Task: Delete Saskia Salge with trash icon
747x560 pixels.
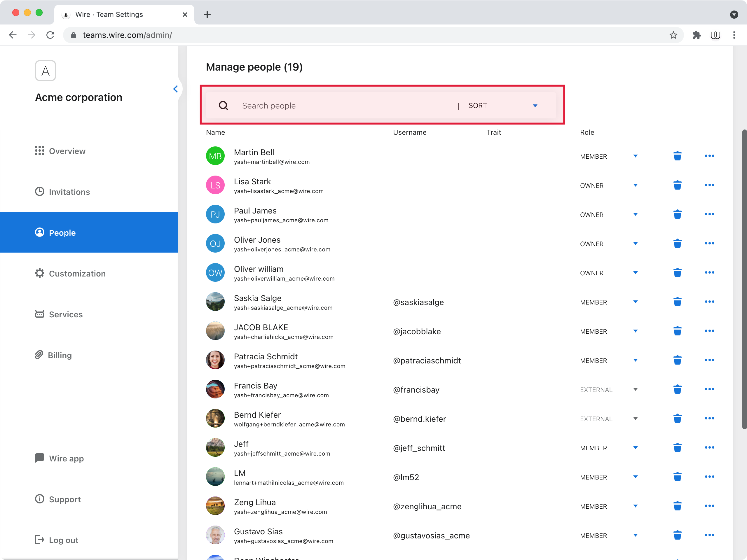Action: (677, 302)
